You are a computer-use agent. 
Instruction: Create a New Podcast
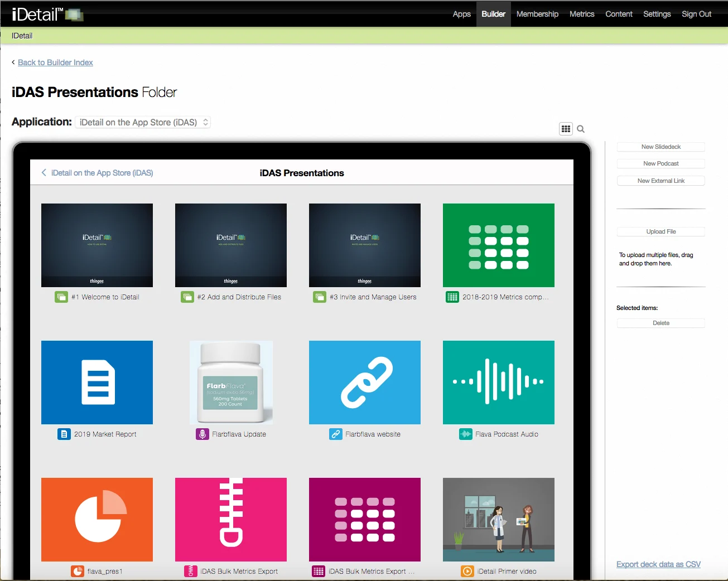(x=661, y=164)
